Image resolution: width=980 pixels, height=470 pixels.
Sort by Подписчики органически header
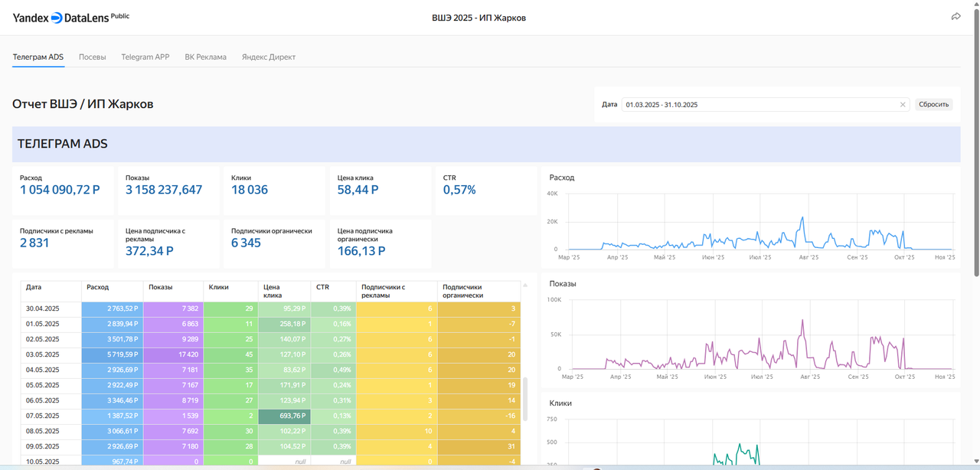tap(479, 291)
